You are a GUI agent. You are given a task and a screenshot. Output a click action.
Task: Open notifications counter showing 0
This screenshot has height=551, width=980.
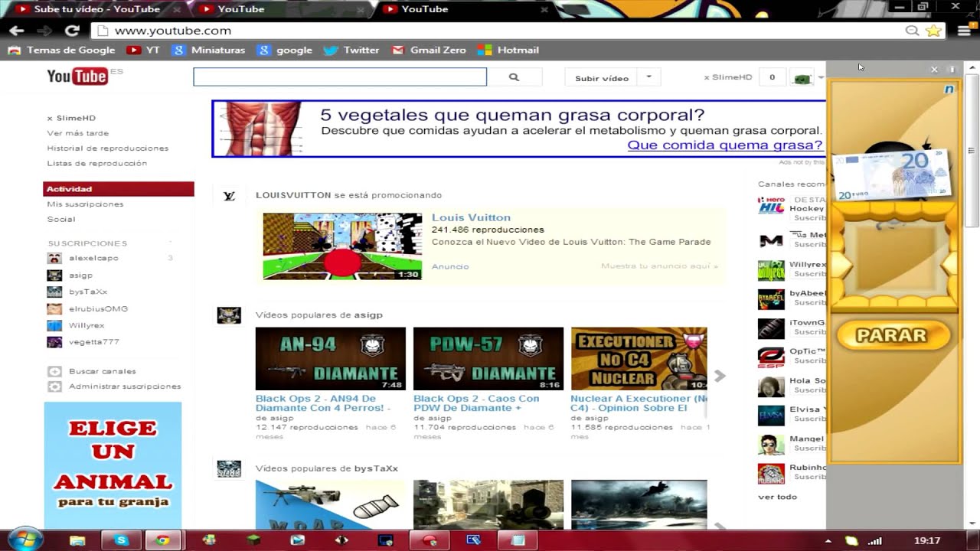coord(772,77)
